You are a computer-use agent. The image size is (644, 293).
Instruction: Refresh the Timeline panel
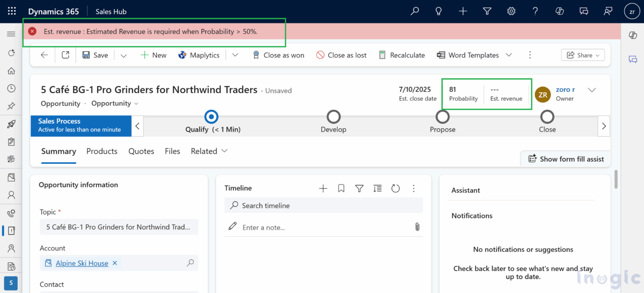(395, 188)
